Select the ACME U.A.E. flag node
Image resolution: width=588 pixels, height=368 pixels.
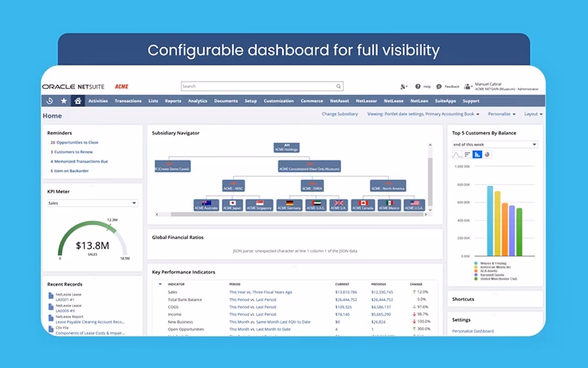(316, 205)
